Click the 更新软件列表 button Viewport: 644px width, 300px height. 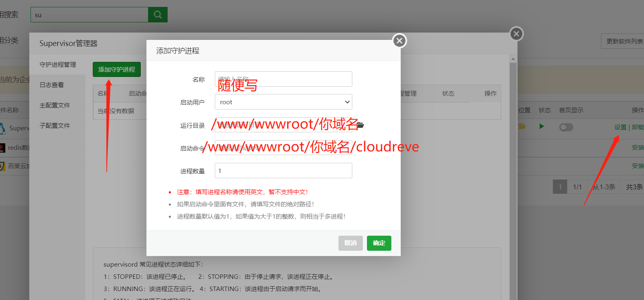(624, 42)
